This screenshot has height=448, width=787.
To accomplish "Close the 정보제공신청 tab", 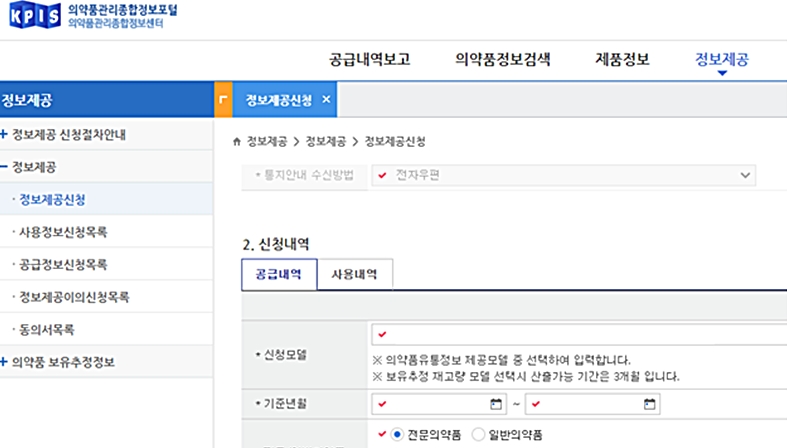I will (326, 100).
